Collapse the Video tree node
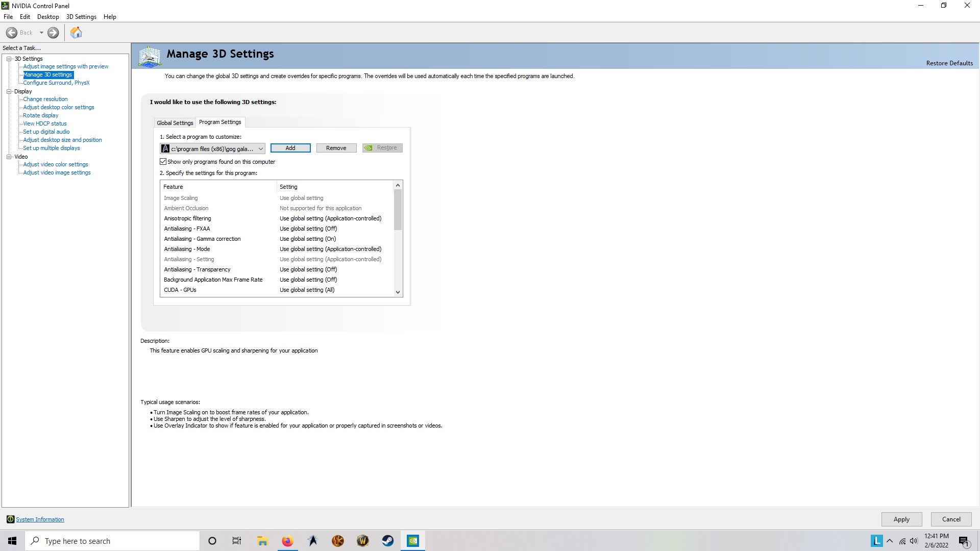Screen dimensions: 980x551 (9, 157)
